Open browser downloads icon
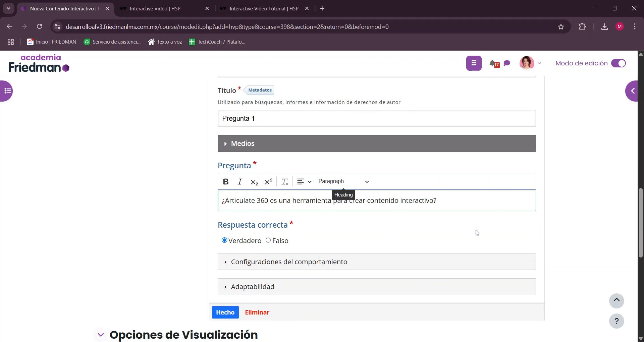 pos(604,26)
